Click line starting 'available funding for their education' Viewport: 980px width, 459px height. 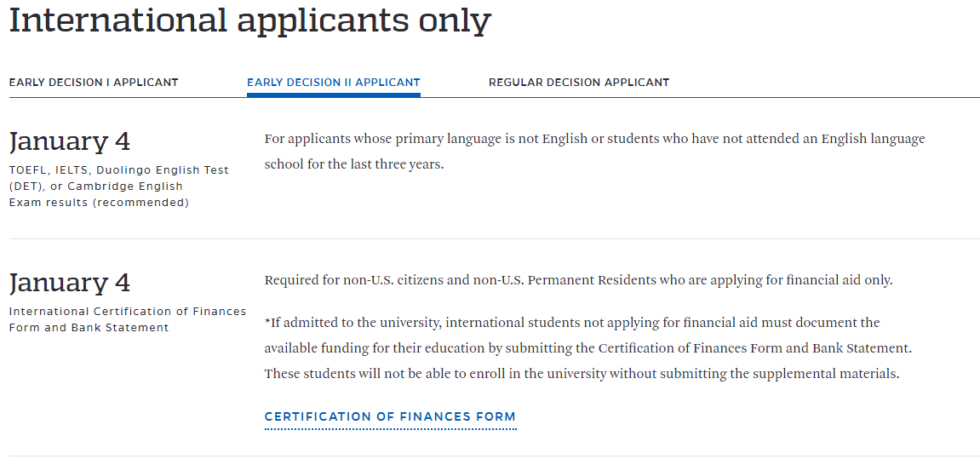pos(587,348)
